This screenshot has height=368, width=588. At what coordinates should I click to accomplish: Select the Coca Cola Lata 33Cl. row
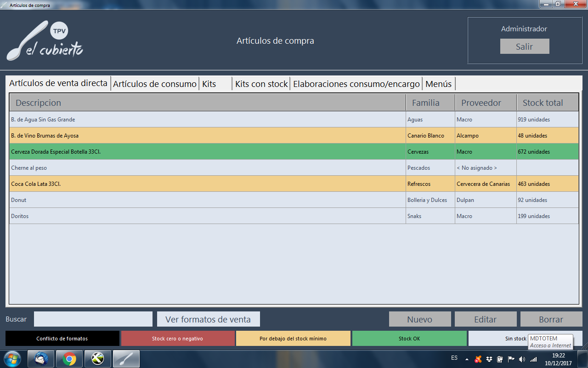tap(207, 184)
